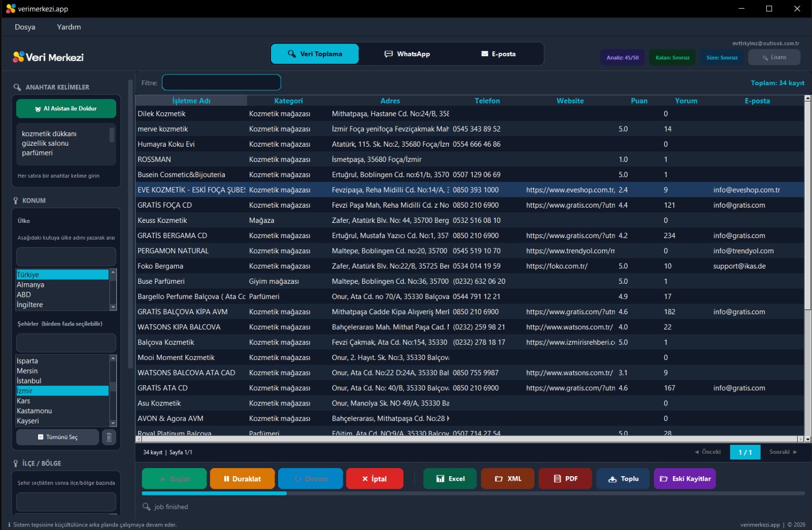Sort by Puan column header
Image resolution: width=812 pixels, height=530 pixels.
(x=639, y=101)
